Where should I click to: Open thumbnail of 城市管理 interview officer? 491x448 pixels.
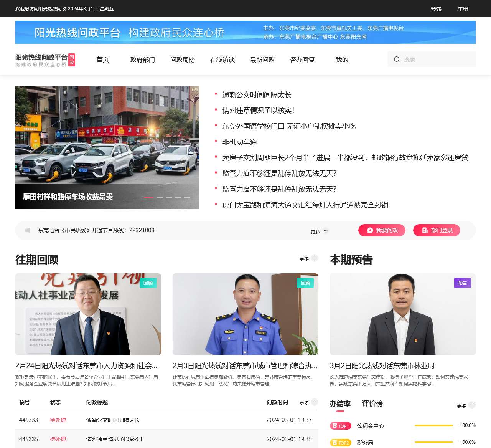[x=245, y=314]
